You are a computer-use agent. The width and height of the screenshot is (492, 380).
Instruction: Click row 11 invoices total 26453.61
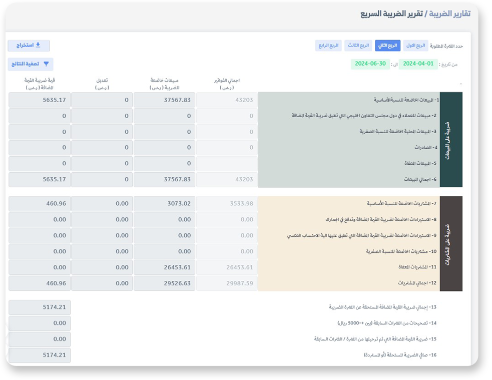pos(227,267)
